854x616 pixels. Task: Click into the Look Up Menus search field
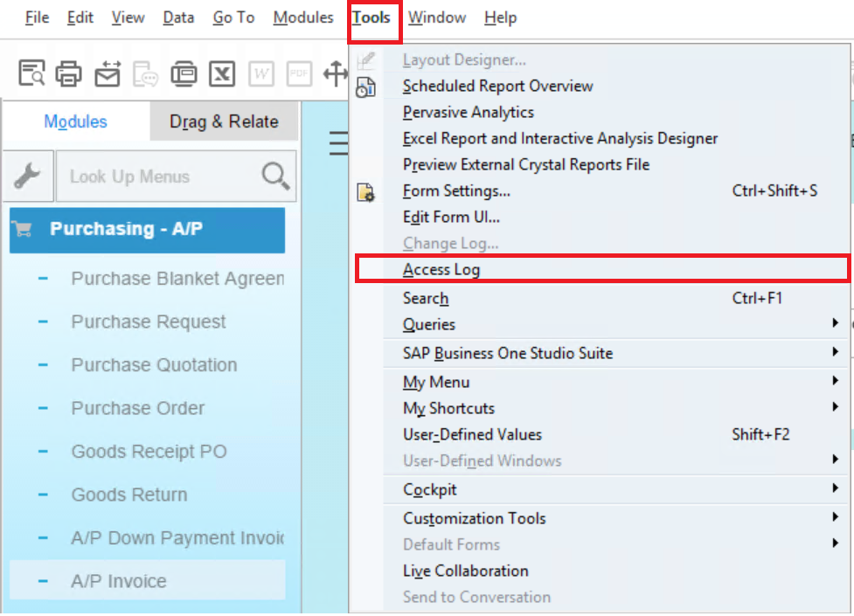tap(157, 176)
